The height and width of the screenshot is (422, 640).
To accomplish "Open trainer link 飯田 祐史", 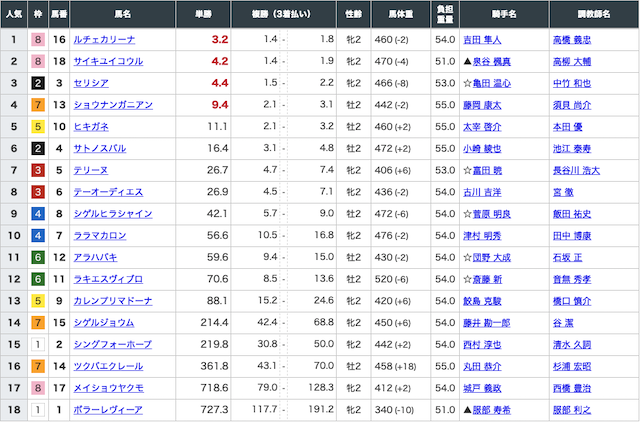I will point(572,214).
